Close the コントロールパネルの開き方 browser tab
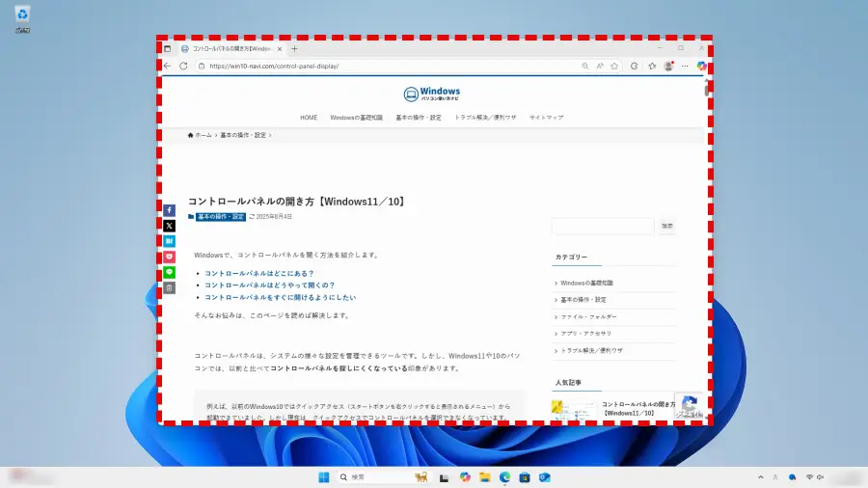This screenshot has width=868, height=488. click(x=280, y=48)
